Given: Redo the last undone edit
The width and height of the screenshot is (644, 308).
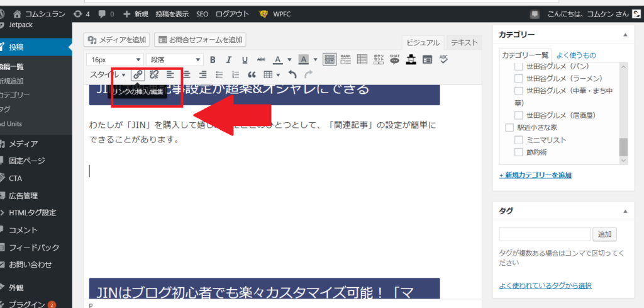Looking at the screenshot, I should (308, 74).
